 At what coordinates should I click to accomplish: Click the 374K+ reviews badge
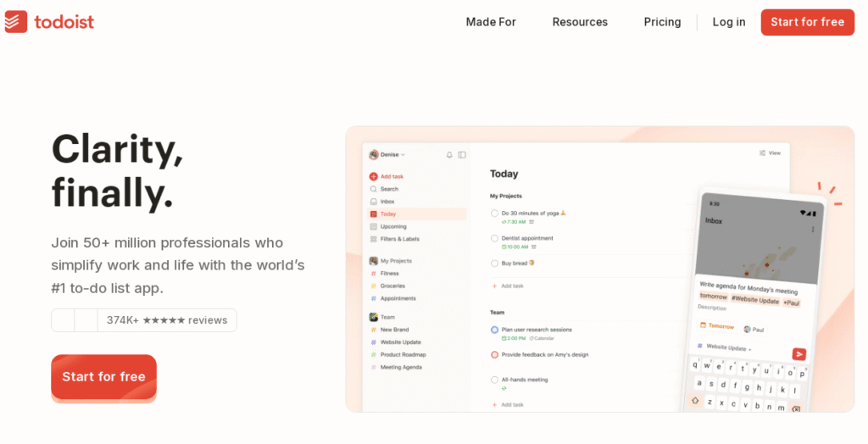[144, 320]
